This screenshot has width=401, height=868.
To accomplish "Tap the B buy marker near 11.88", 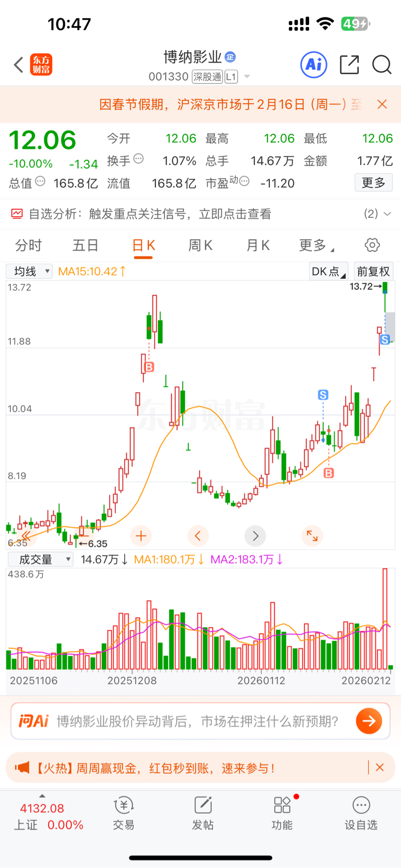I will [x=149, y=367].
